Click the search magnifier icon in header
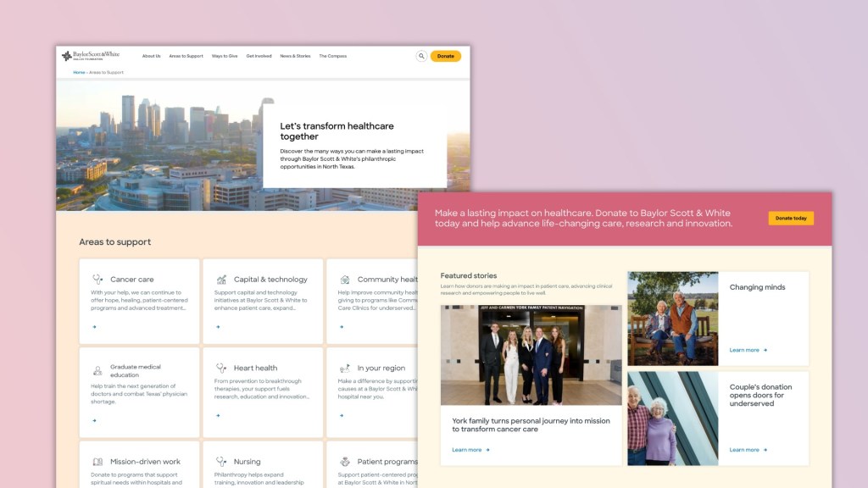Image resolution: width=868 pixels, height=488 pixels. [421, 56]
